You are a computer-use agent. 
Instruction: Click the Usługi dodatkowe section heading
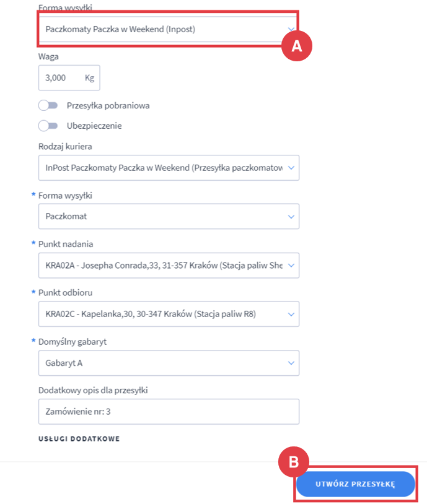click(79, 439)
